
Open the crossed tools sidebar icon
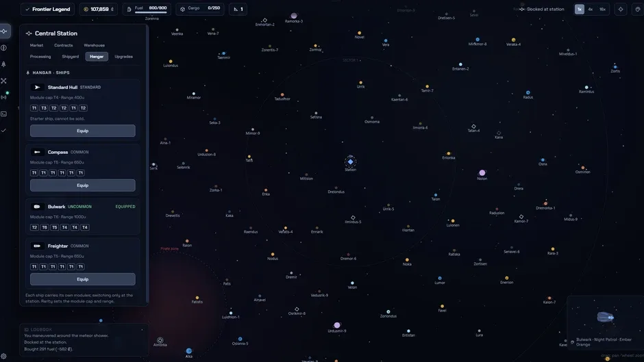tap(3, 81)
